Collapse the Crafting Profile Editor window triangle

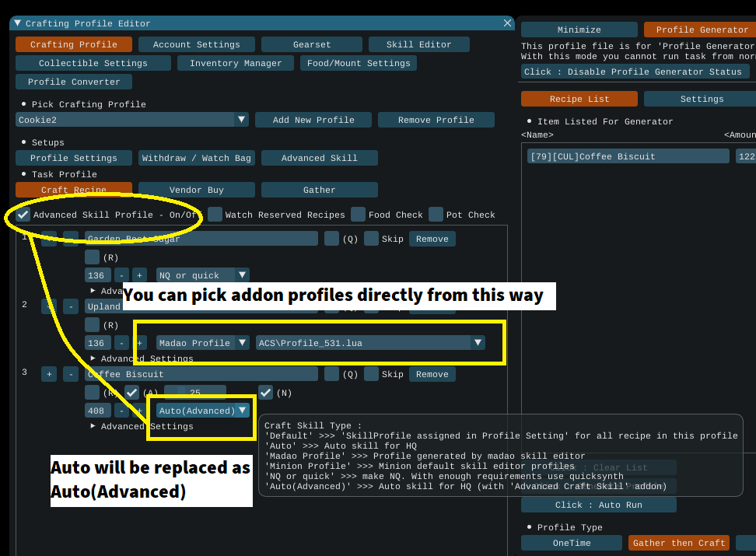[x=17, y=23]
